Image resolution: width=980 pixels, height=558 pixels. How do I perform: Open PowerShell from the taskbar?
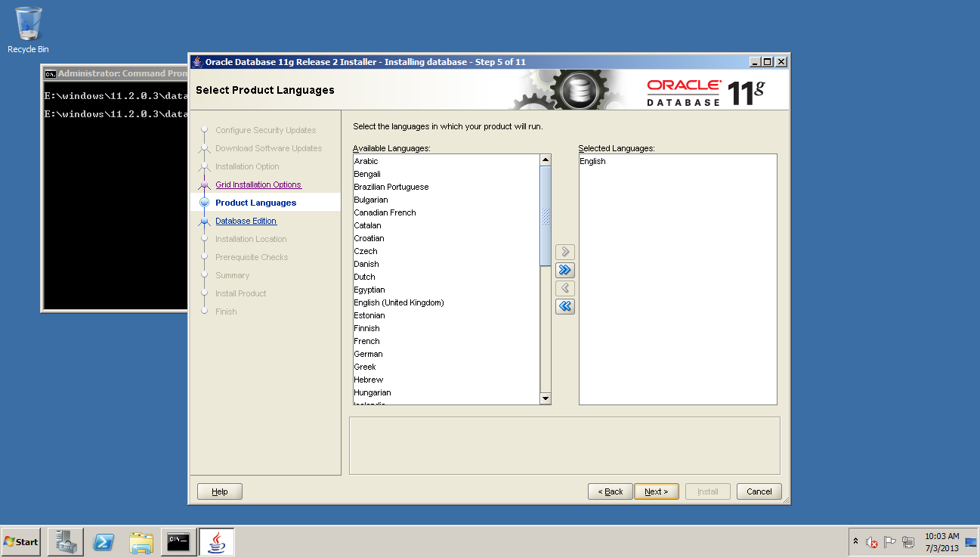coord(104,542)
